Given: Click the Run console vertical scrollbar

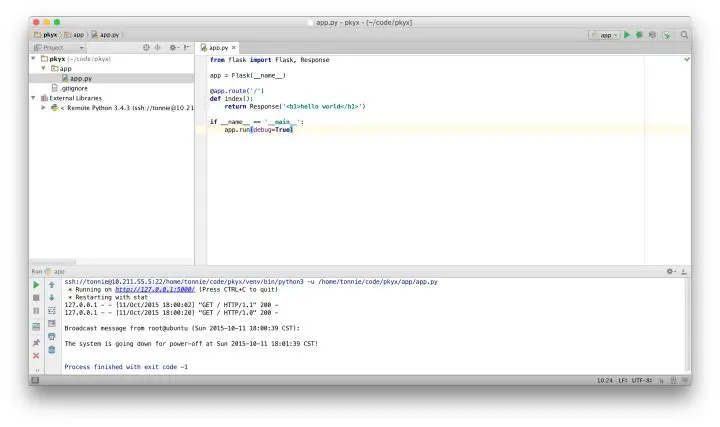Looking at the screenshot, I should click(x=687, y=324).
